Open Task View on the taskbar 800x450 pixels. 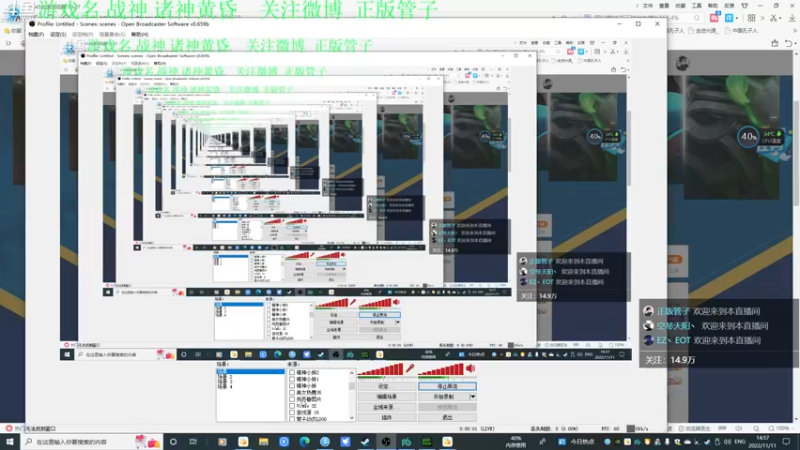click(193, 442)
